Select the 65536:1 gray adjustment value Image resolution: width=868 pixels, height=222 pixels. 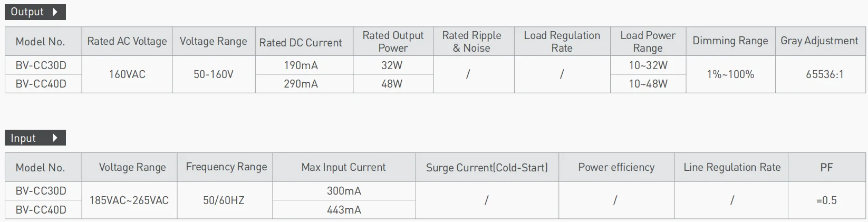[x=824, y=74]
